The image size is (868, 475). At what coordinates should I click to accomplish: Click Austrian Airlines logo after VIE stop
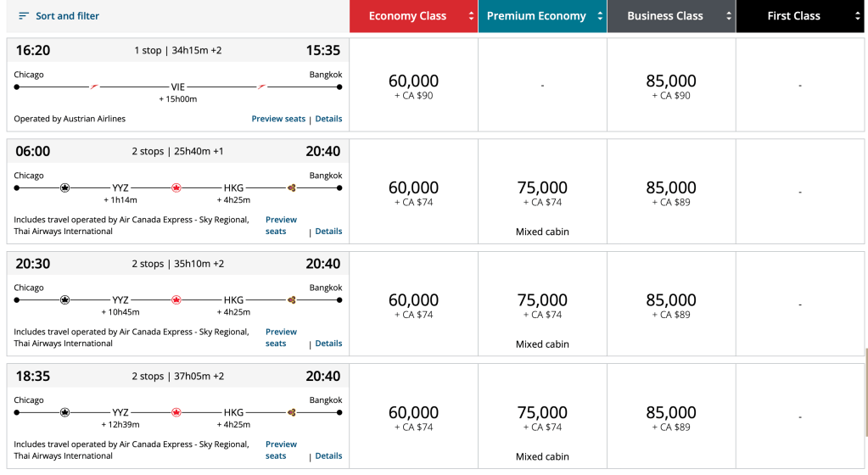pos(262,87)
